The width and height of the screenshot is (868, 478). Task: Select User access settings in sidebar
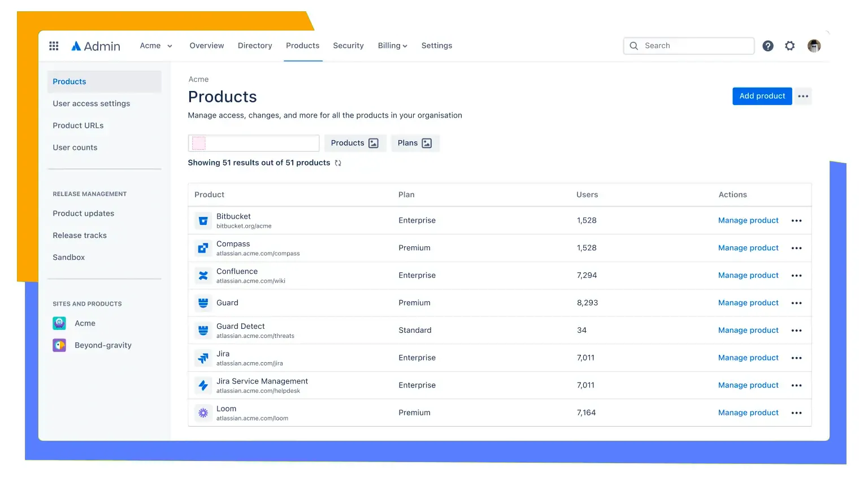92,103
